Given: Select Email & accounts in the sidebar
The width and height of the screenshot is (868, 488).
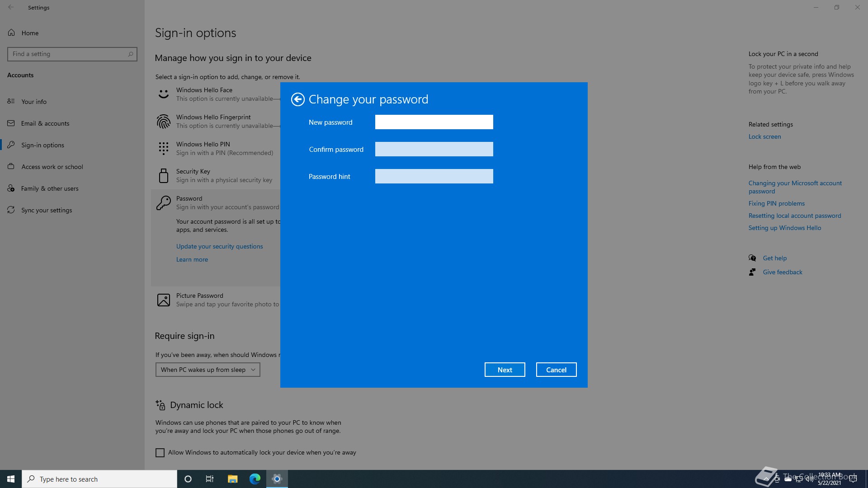Looking at the screenshot, I should (45, 123).
